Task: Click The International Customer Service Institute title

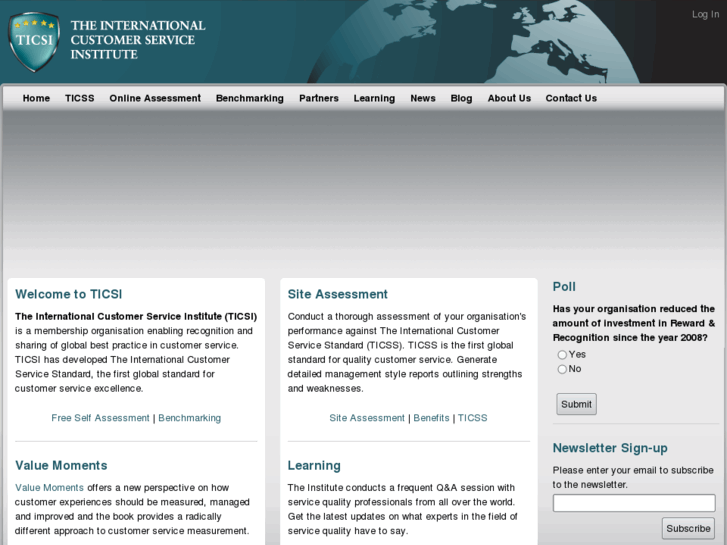Action: click(x=138, y=40)
